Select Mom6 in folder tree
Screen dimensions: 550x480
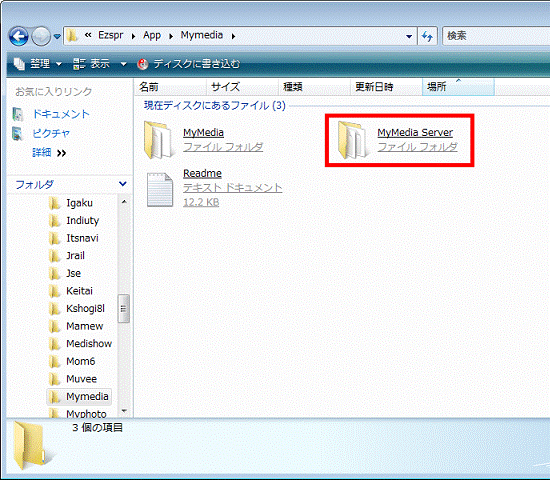click(80, 361)
